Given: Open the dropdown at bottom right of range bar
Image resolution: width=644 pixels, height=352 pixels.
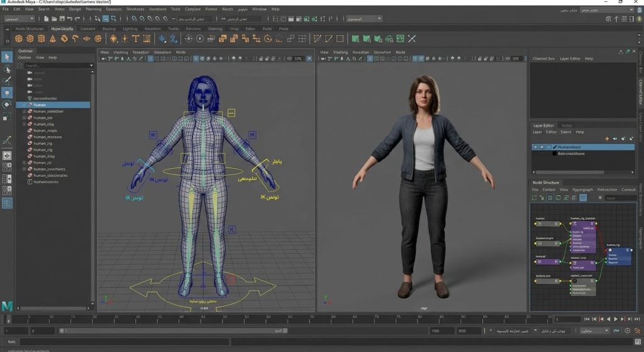Looking at the screenshot, I should (x=594, y=331).
